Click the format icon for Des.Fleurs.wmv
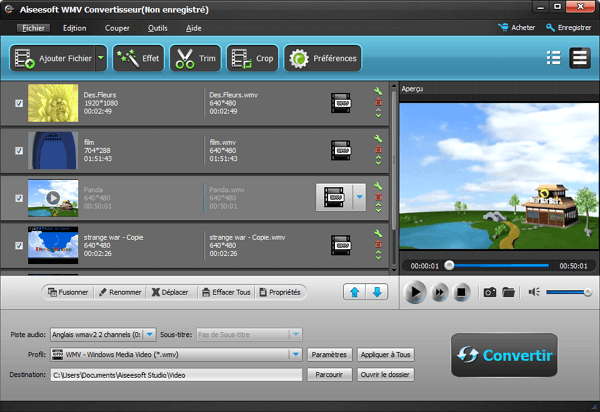 (341, 103)
